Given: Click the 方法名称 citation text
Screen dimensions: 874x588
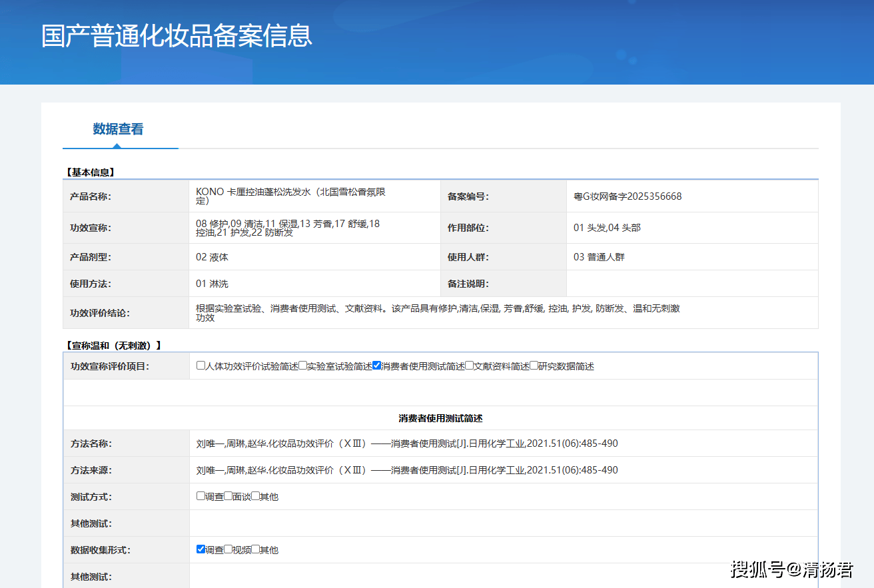Looking at the screenshot, I should (407, 443).
